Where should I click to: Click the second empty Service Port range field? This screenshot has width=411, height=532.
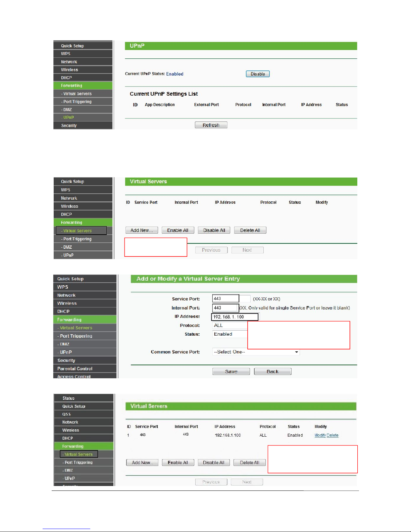coord(245,299)
